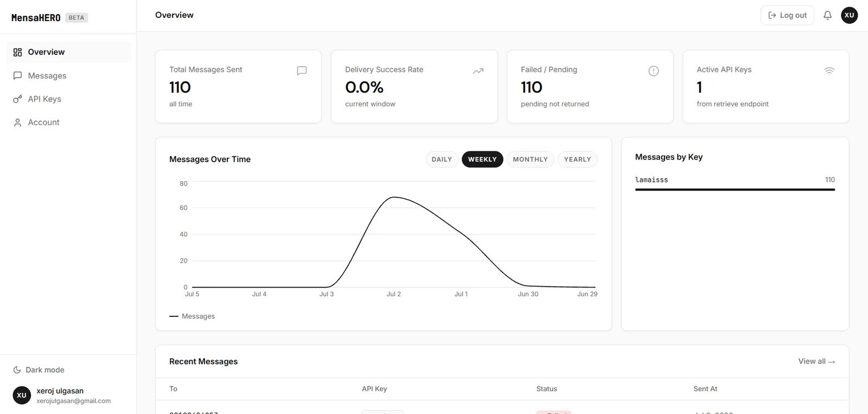Screen dimensions: 868x414
Task: Click the 110 count next to lamaisss
Action: click(x=830, y=180)
